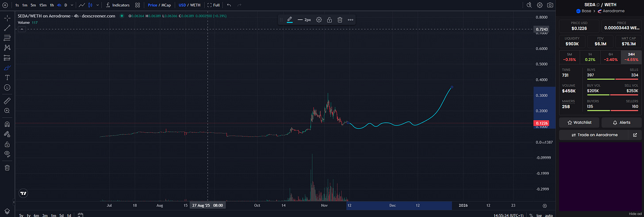Open the layout grid selector icon

tap(138, 5)
